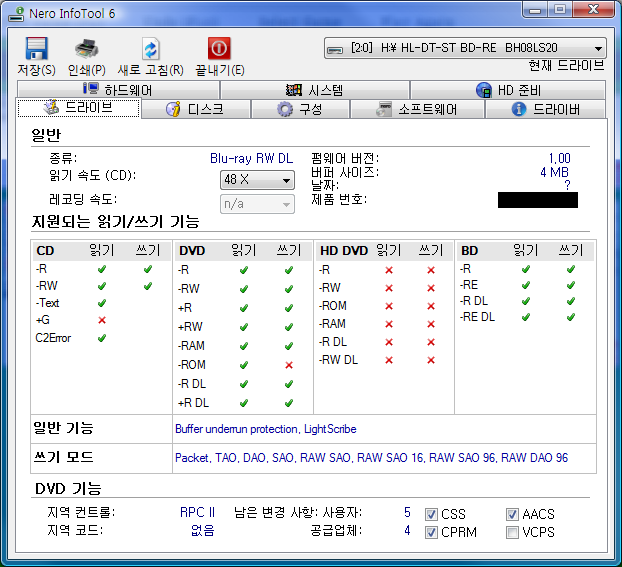Click the blue info icon on 드라이버 tab
This screenshot has width=622, height=567.
click(519, 109)
